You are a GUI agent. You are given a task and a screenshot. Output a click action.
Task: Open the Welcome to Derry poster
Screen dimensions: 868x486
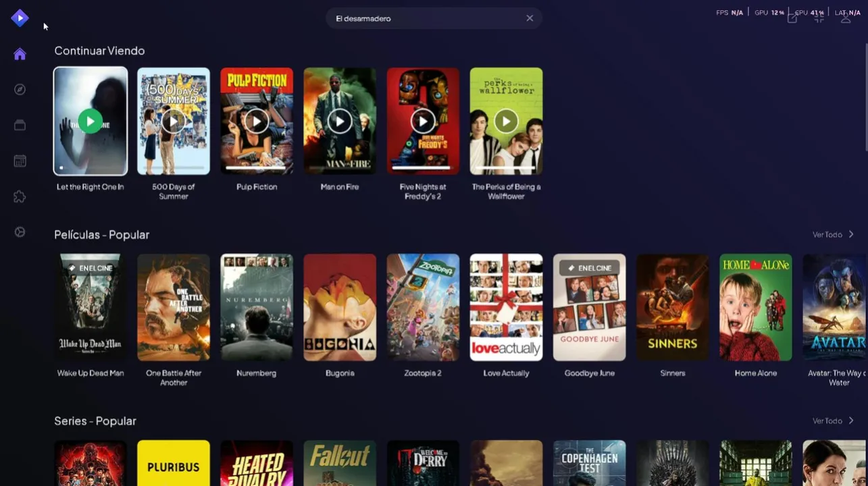click(x=423, y=463)
